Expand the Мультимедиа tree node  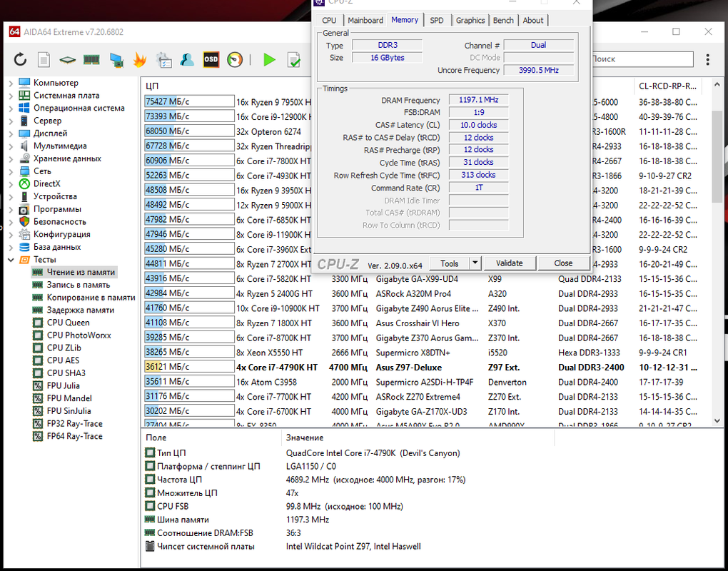[x=11, y=146]
